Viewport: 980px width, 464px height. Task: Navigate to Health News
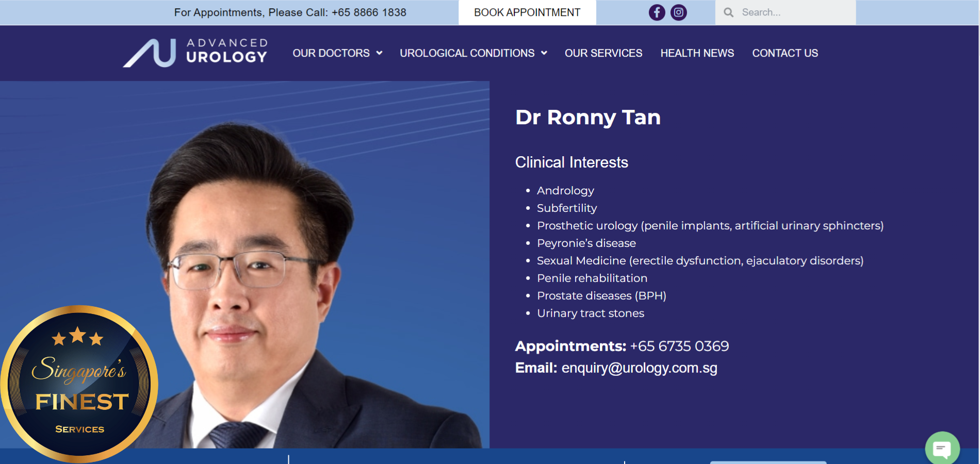tap(697, 53)
